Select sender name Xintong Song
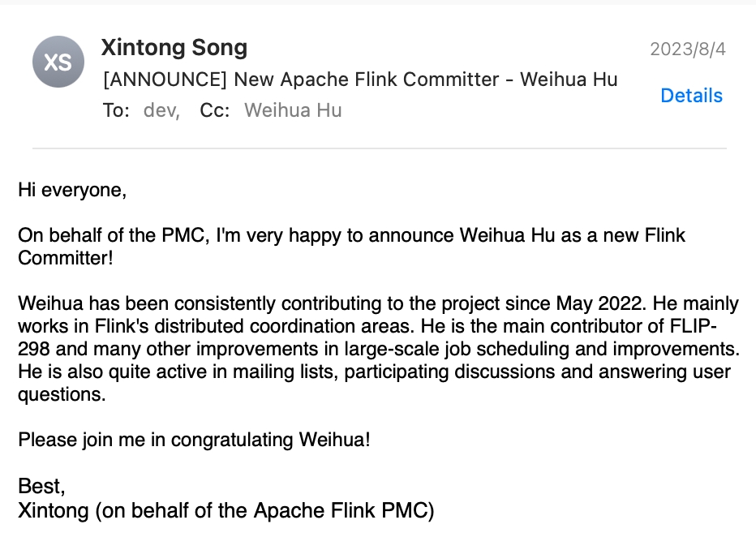 (x=174, y=48)
